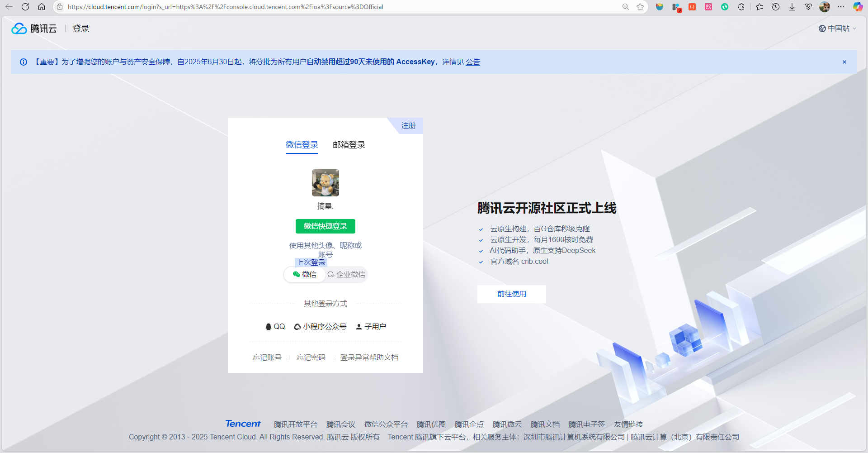
Task: Switch to the 微信登录 tab
Action: coord(302,144)
